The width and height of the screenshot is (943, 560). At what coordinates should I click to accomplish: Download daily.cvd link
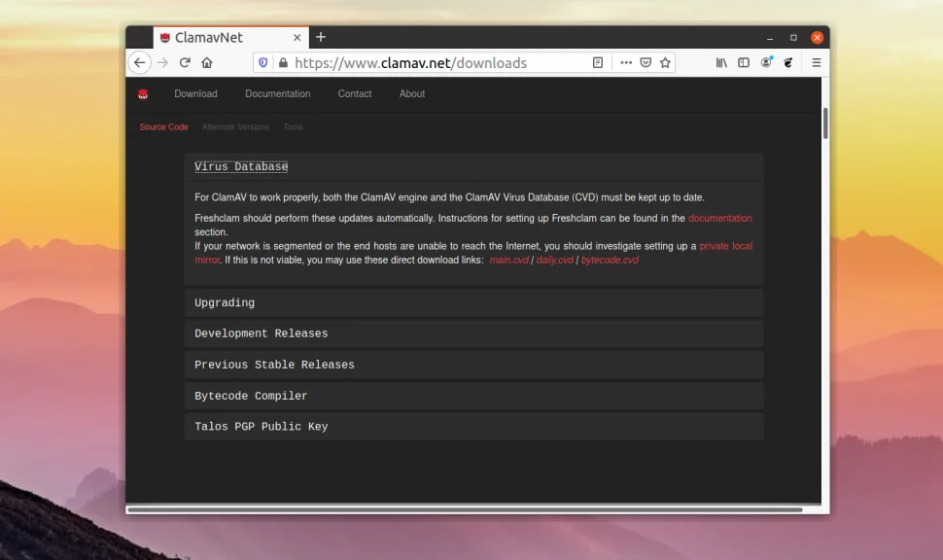[554, 260]
